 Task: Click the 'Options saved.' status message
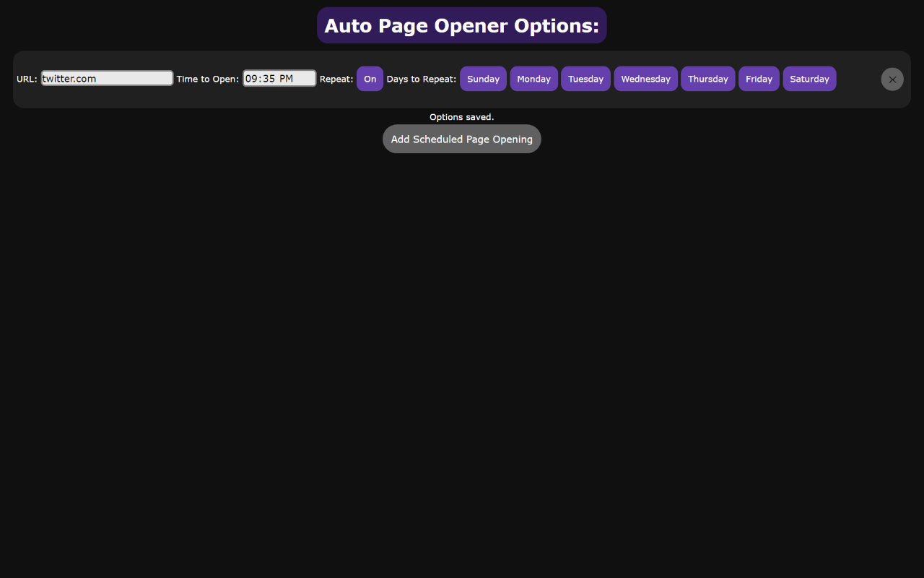click(x=462, y=117)
